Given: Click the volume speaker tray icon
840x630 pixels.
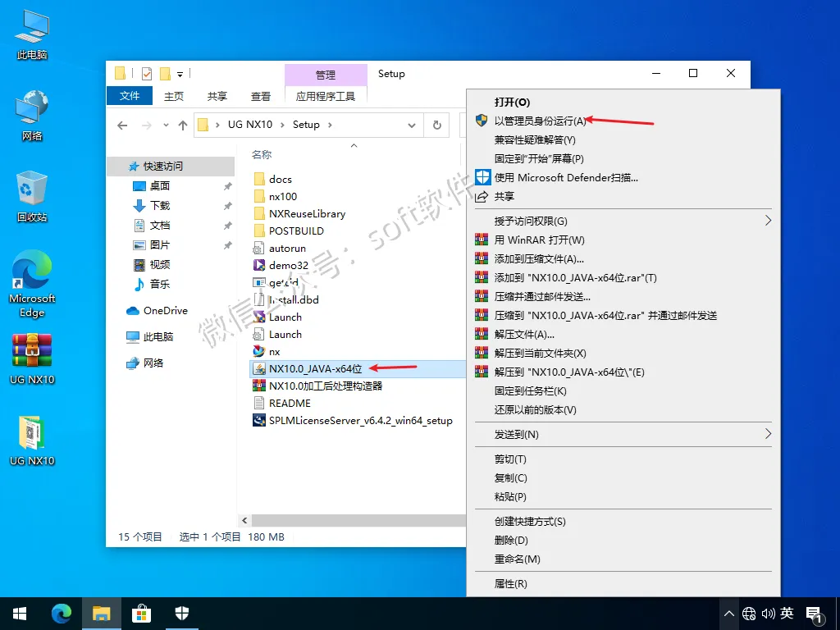Looking at the screenshot, I should (x=768, y=614).
